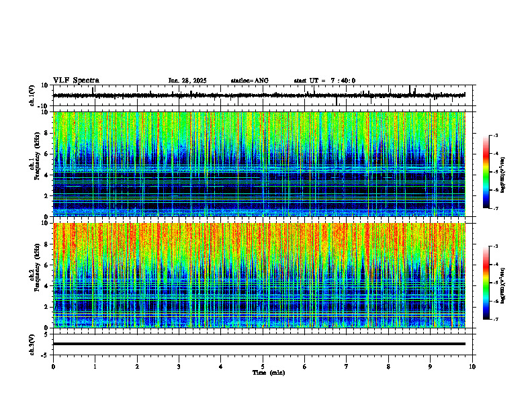532x411 pixels.
Task: Click the ch.1 spectrogram "4" kHz tick label
Action: pyautogui.click(x=47, y=175)
